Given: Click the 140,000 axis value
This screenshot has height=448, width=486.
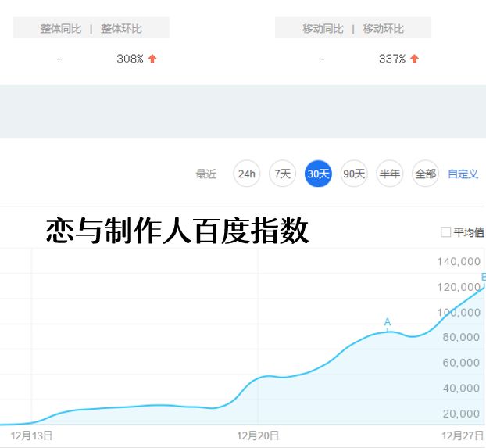Looking at the screenshot, I should coord(459,262).
